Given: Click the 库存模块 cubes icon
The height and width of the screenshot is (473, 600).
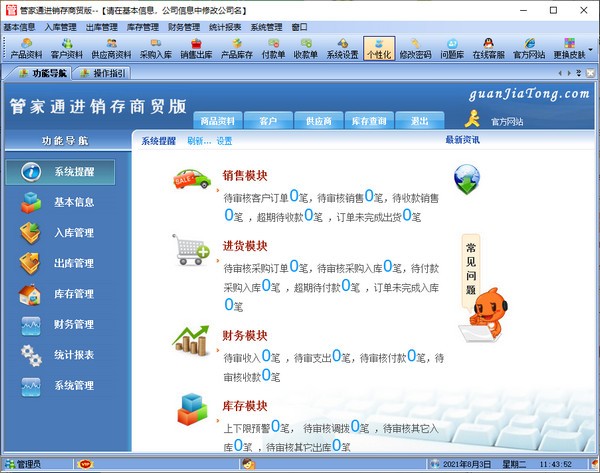Looking at the screenshot, I should (192, 409).
